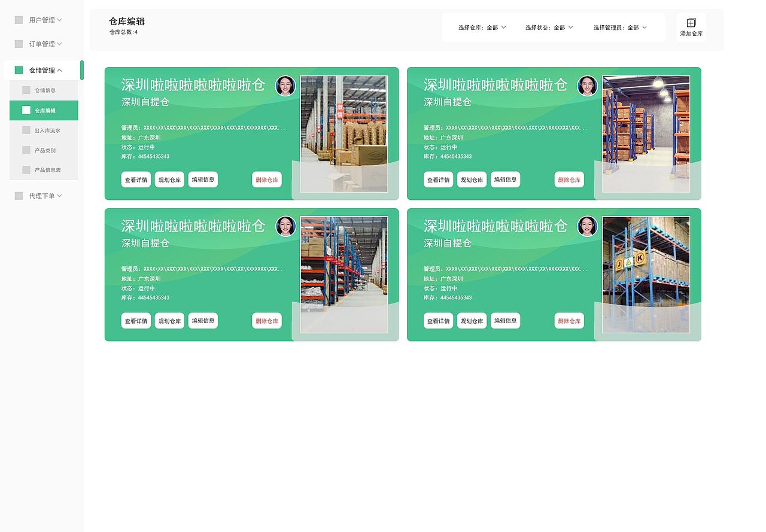Open the 选择仓库 filter dropdown

pos(482,28)
